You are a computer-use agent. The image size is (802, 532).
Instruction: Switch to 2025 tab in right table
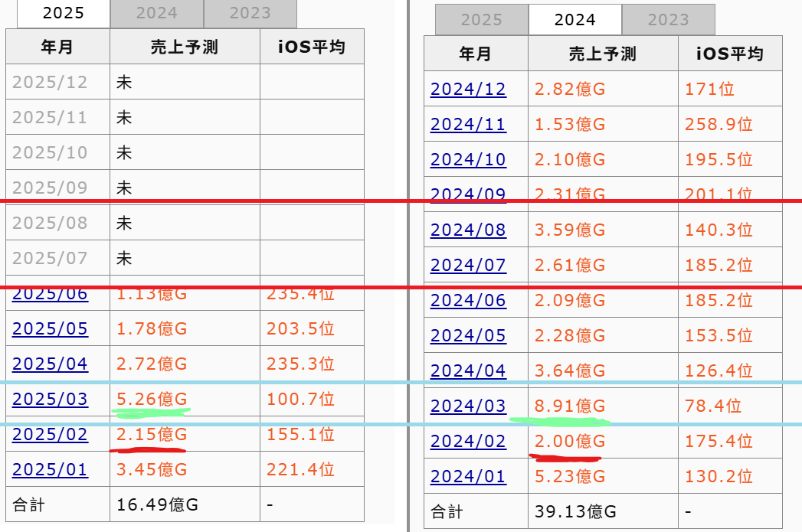point(481,20)
